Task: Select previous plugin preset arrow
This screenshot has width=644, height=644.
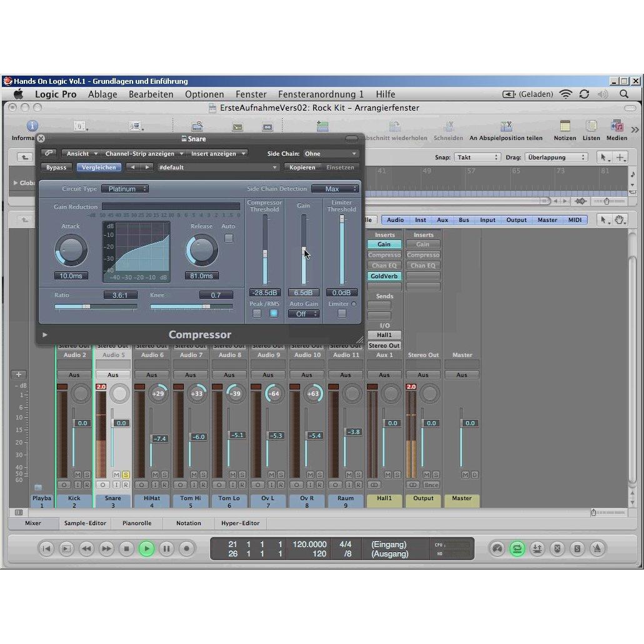Action: pos(133,167)
